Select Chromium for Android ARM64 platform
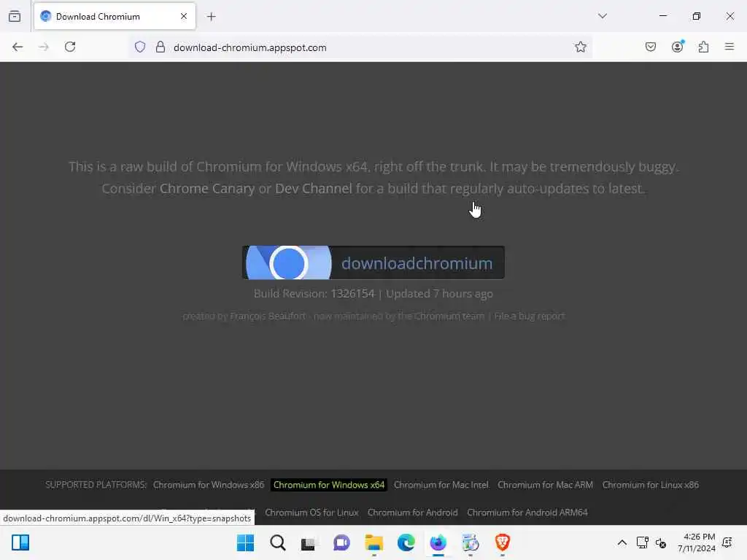 [x=527, y=513]
